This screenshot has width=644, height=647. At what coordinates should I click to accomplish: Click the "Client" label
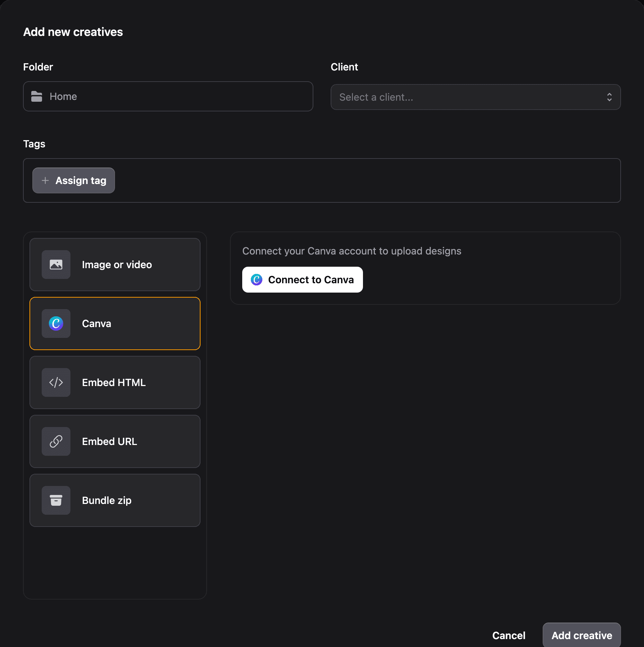344,67
